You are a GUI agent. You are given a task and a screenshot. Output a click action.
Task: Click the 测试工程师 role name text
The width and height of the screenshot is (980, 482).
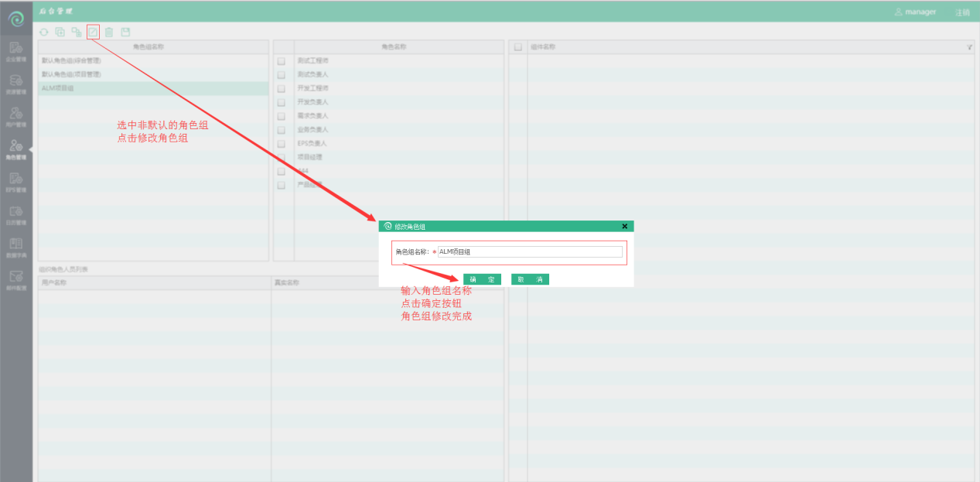[x=313, y=60]
